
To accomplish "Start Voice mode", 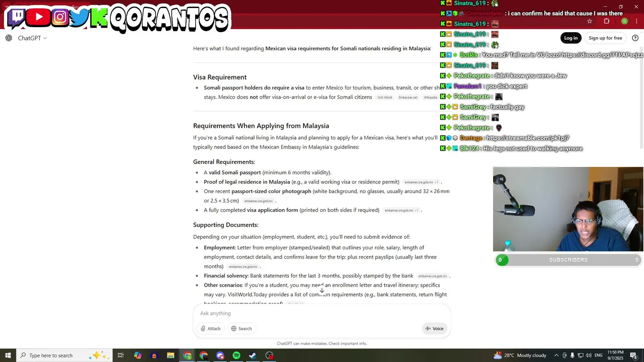I will tap(434, 329).
